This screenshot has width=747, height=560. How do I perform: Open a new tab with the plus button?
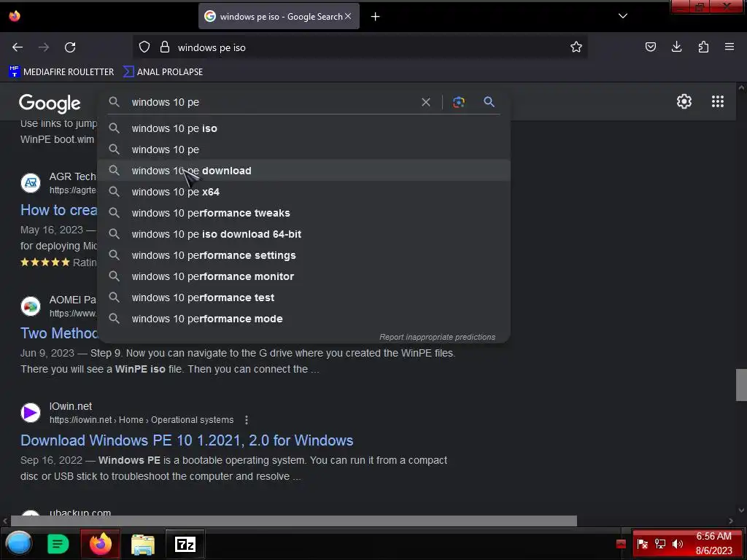(x=376, y=17)
